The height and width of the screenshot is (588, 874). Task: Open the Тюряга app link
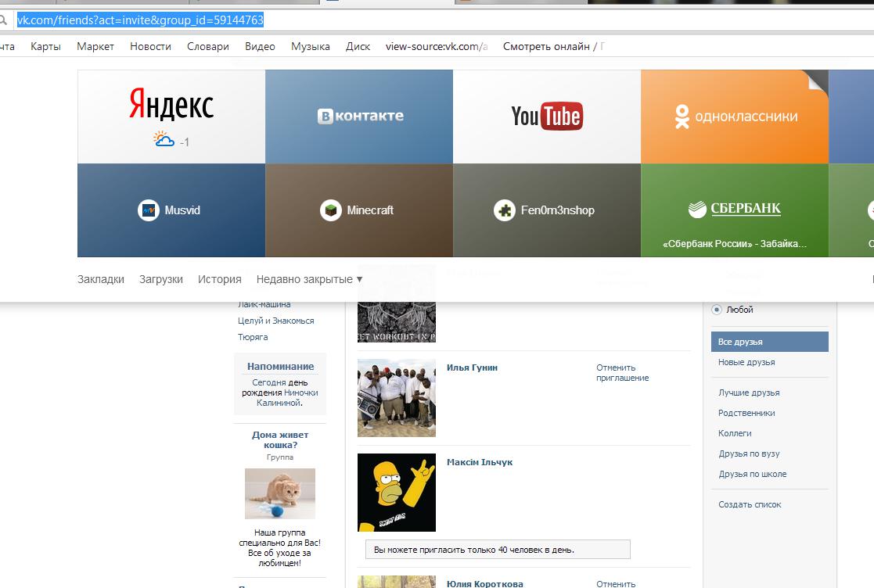253,337
